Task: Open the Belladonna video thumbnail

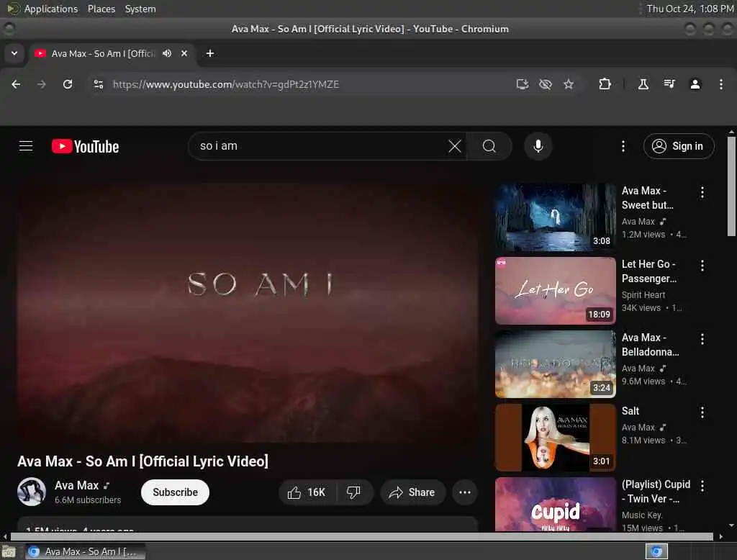Action: coord(555,364)
